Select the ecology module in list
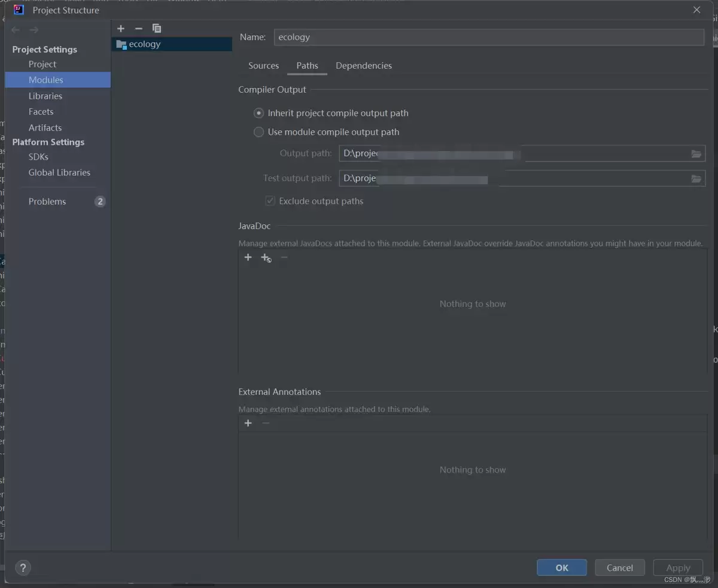Viewport: 718px width, 588px height. click(172, 44)
